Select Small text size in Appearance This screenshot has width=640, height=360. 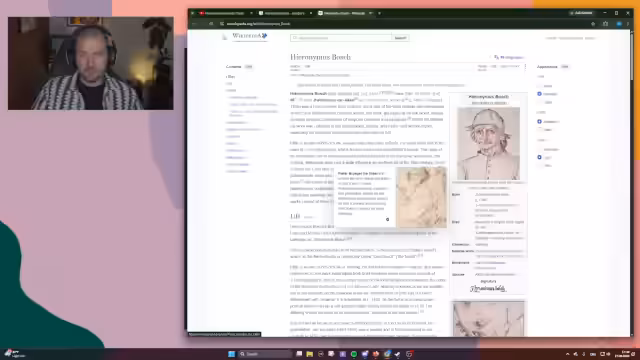[x=540, y=86]
